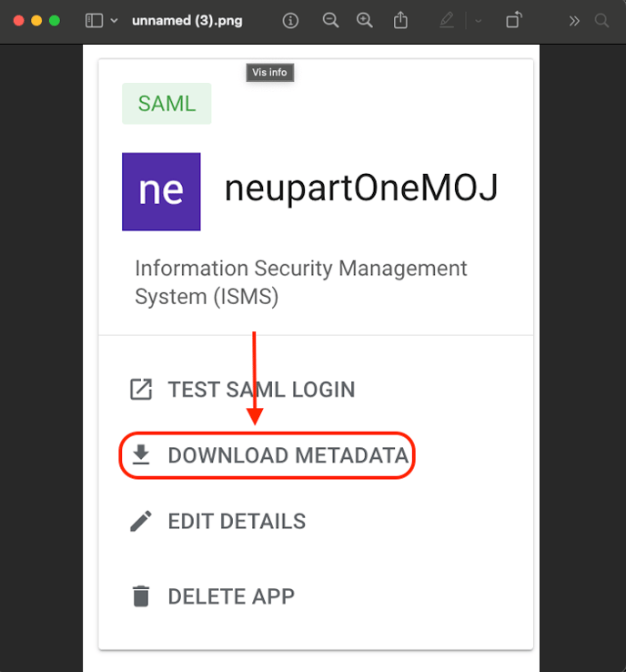
Task: Show the image info inspector
Action: (290, 21)
